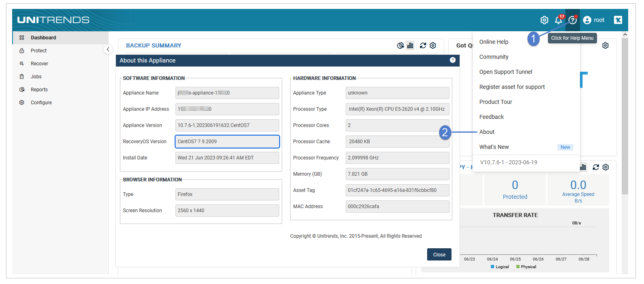This screenshot has width=644, height=284.
Task: Click the Install Date field
Action: tap(227, 158)
